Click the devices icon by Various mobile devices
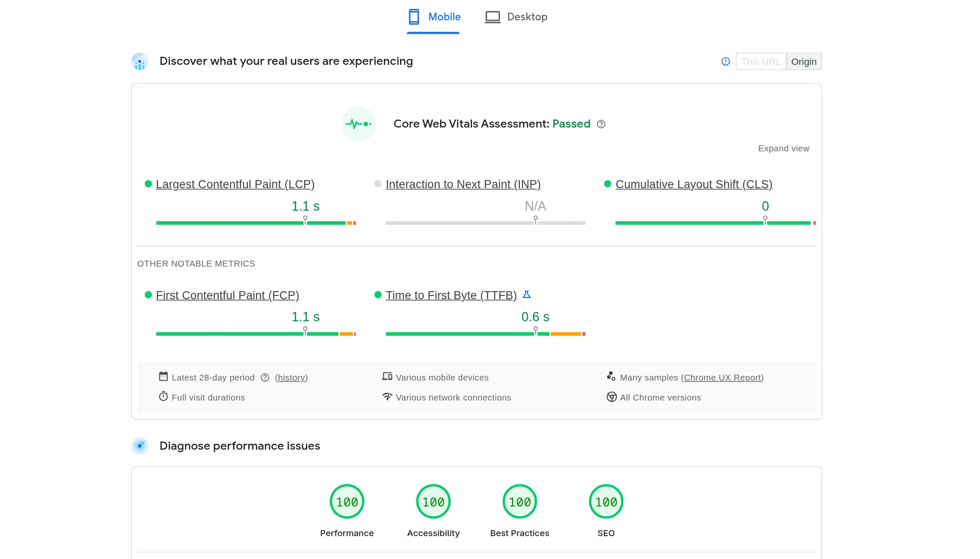This screenshot has width=980, height=559. click(387, 376)
